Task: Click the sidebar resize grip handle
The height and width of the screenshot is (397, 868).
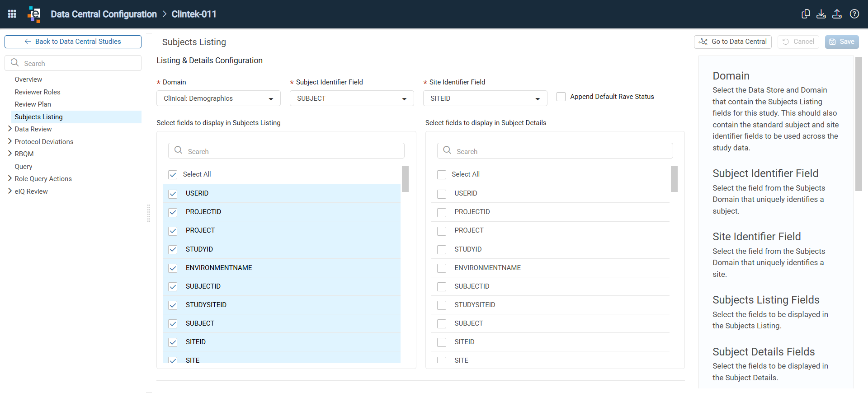Action: click(149, 213)
